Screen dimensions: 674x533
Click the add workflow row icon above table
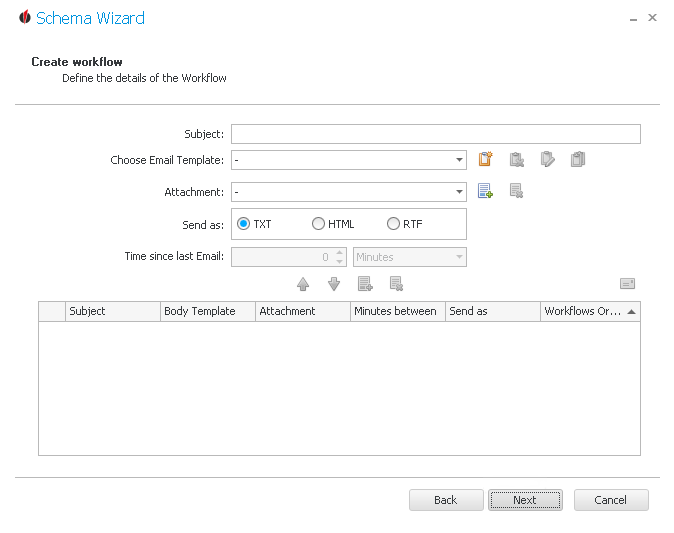click(x=365, y=284)
